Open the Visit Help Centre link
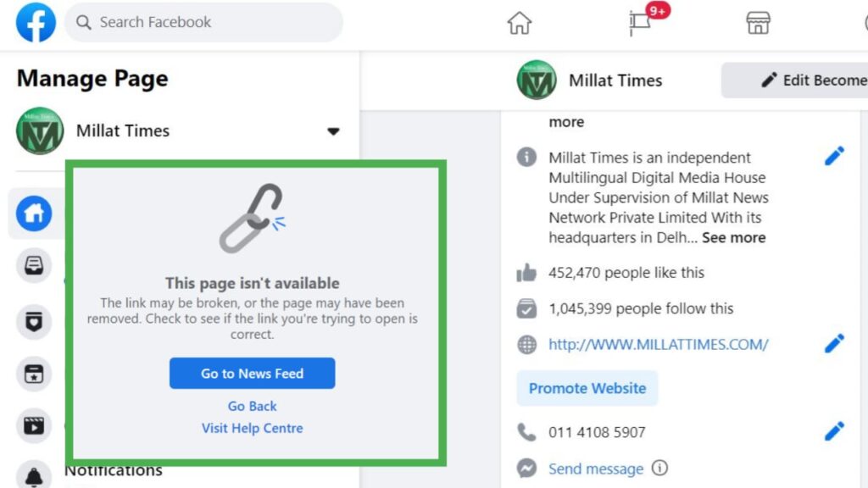The width and height of the screenshot is (868, 488). coord(252,428)
